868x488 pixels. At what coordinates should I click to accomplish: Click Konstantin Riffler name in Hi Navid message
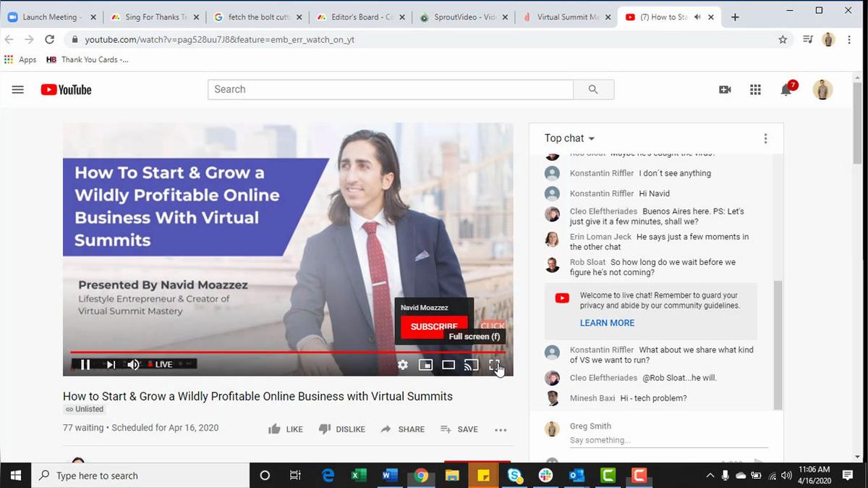602,193
